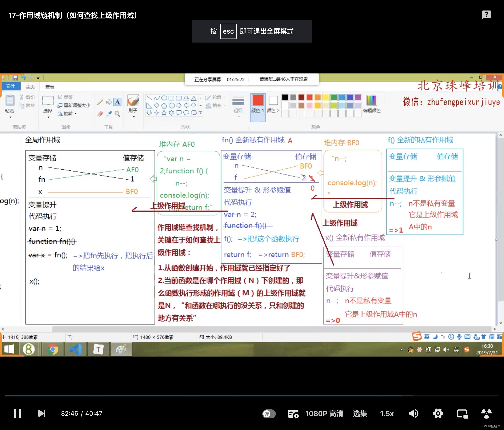Open the 填充 fill dropdown
The height and width of the screenshot is (430, 504).
click(215, 105)
